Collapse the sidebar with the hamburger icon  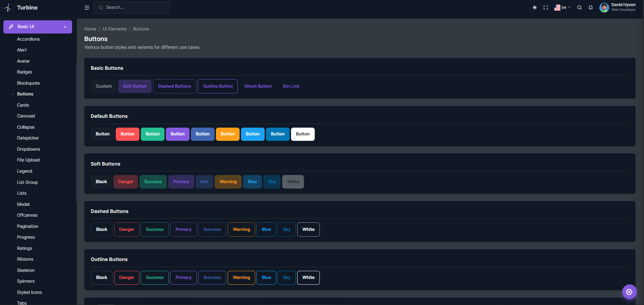[x=87, y=7]
